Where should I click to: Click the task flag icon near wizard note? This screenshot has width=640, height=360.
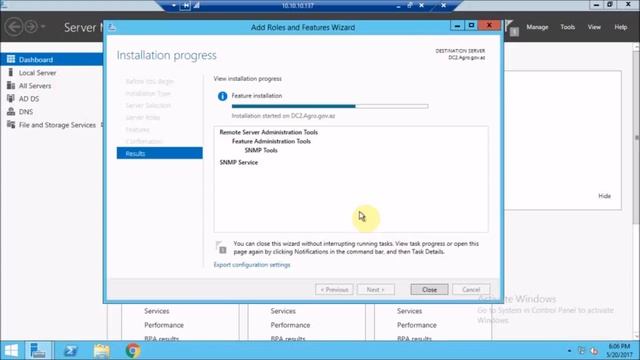coord(221,247)
